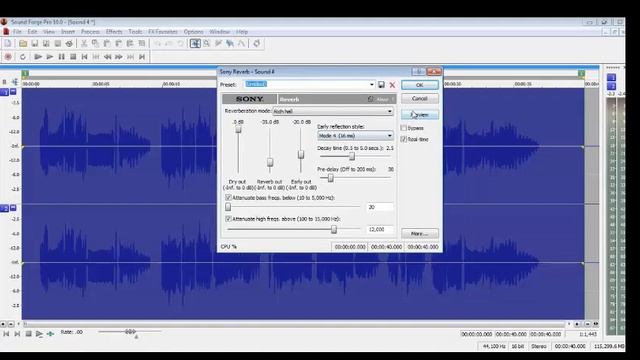
Task: Create a new file with the New icon
Action: coord(8,43)
